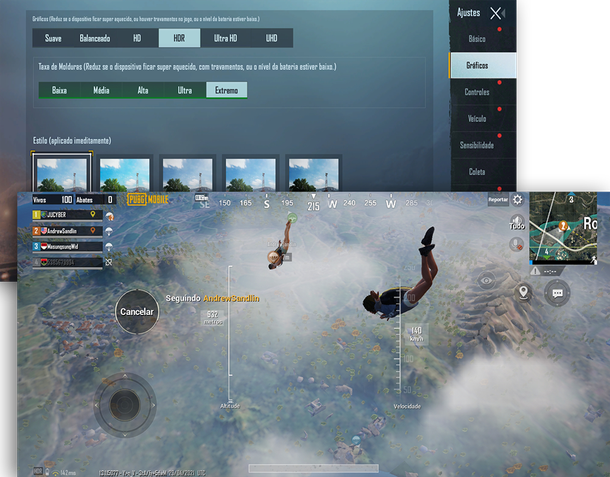Tap the Wi-Fi ping indicator 142ms
Image resolution: width=610 pixels, height=477 pixels.
click(65, 472)
